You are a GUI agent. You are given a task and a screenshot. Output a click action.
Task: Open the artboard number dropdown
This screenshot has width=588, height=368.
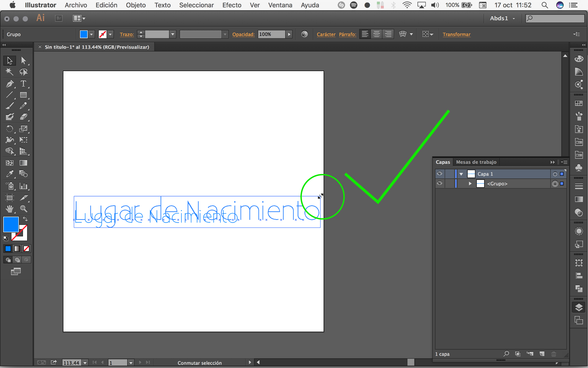(131, 363)
